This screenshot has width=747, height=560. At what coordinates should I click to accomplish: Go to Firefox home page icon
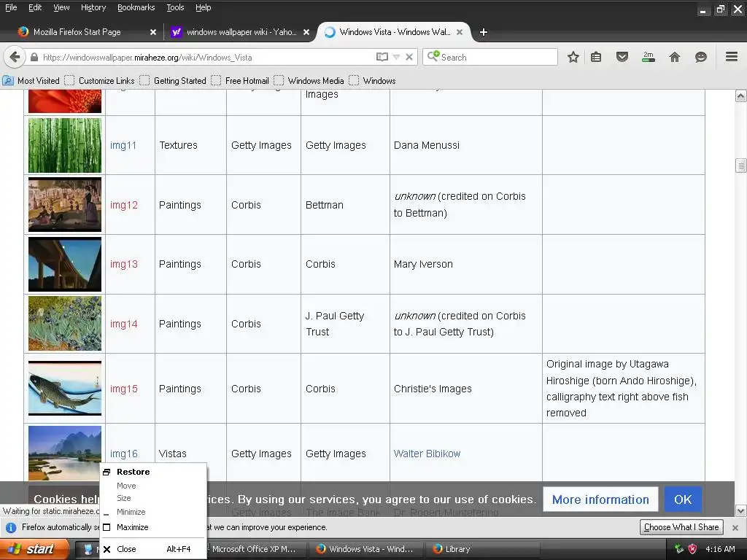(675, 57)
